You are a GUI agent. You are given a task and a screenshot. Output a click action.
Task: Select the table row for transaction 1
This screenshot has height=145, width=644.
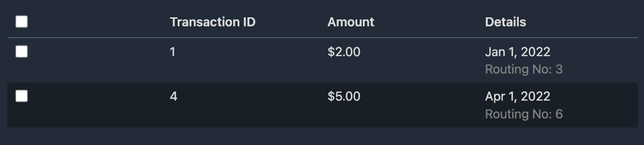[x=322, y=60]
